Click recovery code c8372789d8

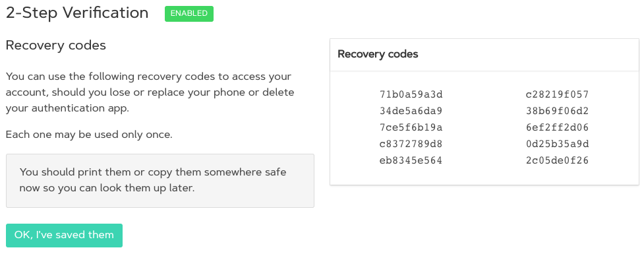[411, 144]
